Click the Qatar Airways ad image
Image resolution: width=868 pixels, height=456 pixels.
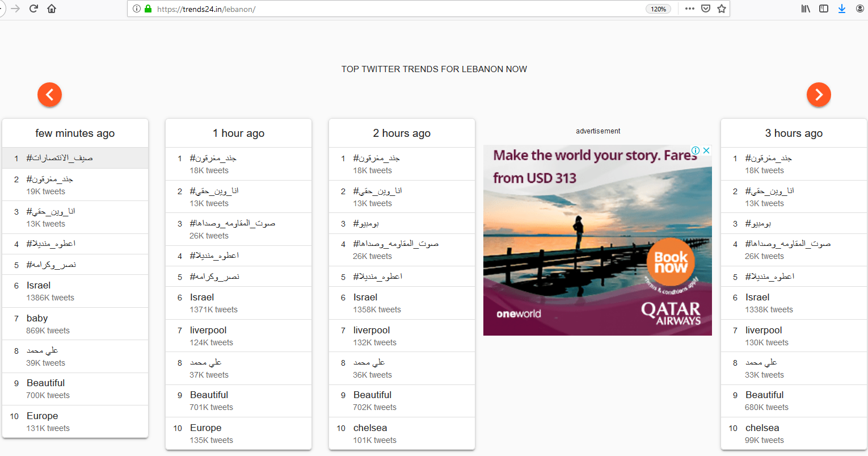click(x=597, y=240)
